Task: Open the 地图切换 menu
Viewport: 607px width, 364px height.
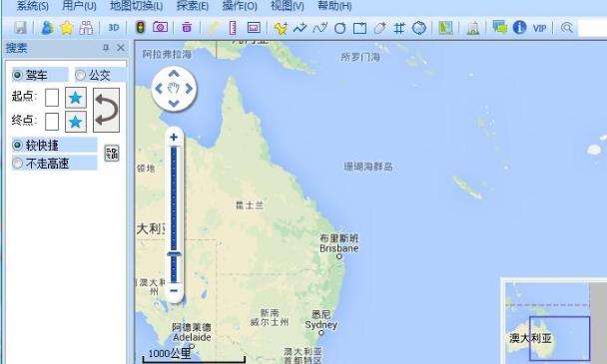Action: click(x=136, y=6)
